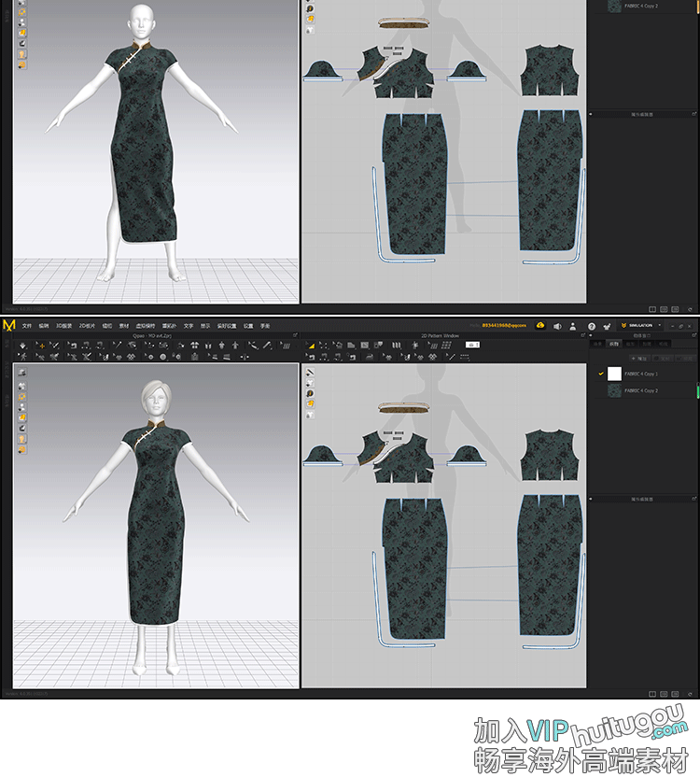Viewport: 700px width, 777px height.
Task: Click the Marvelous Designer logo icon
Action: click(x=9, y=325)
